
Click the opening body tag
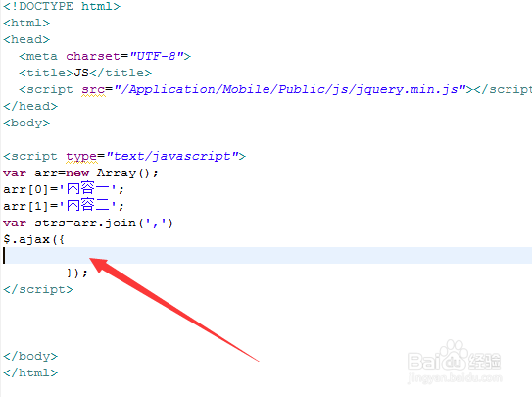click(26, 123)
